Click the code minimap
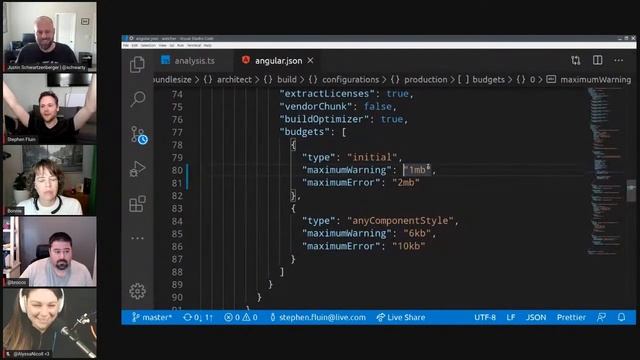Screen dimensions: 640x360 coord(606,171)
